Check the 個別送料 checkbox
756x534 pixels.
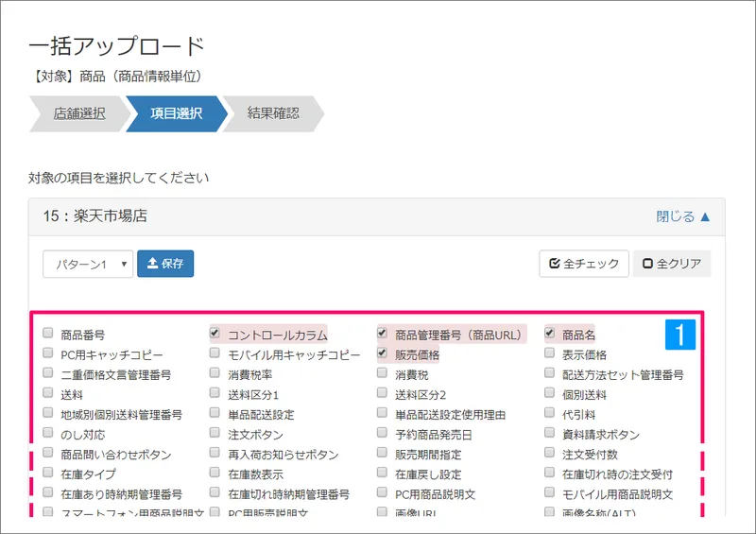pos(549,392)
